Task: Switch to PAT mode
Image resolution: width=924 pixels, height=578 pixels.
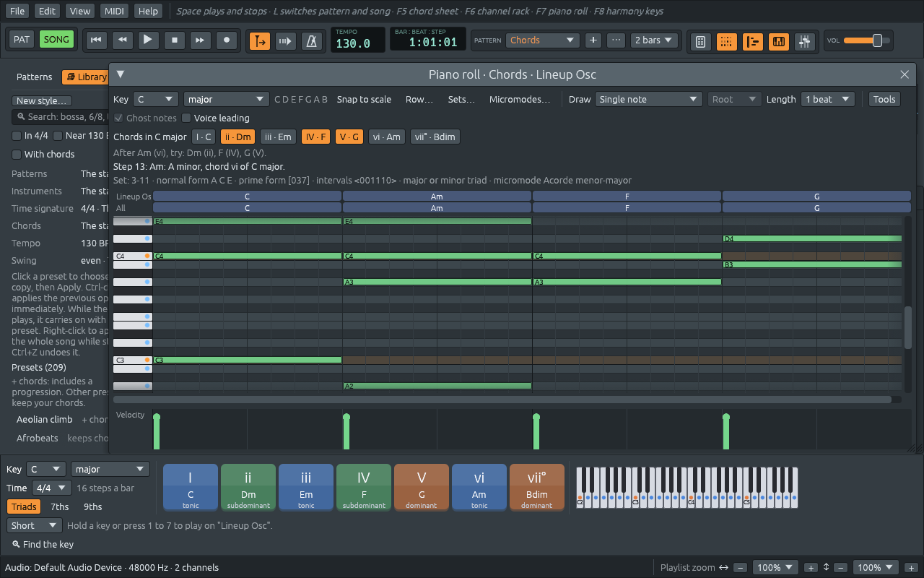Action: point(22,40)
